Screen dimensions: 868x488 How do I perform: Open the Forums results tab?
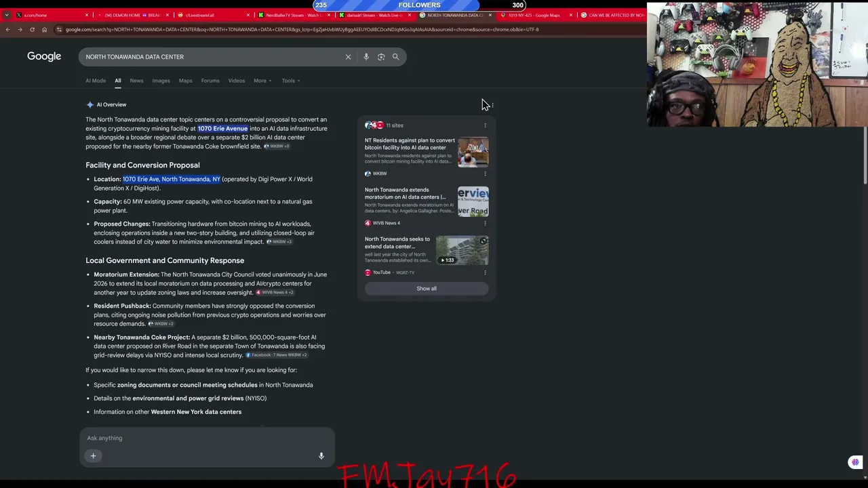(x=210, y=81)
